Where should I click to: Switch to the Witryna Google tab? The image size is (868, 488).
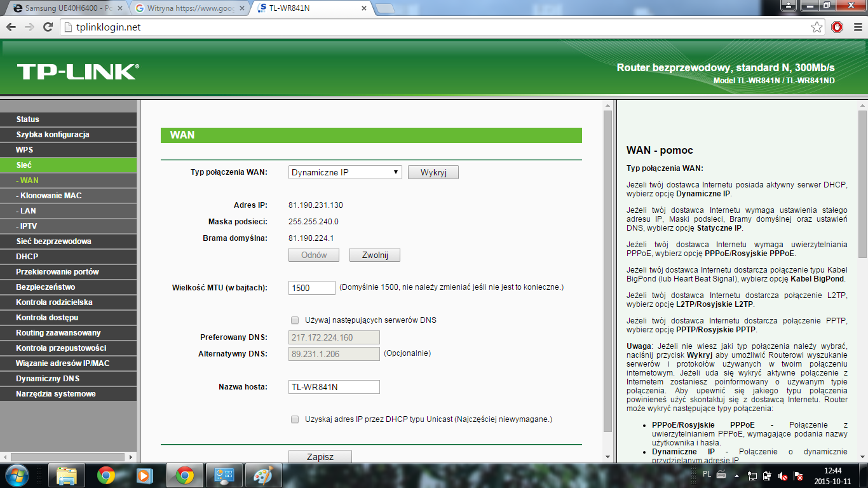187,9
